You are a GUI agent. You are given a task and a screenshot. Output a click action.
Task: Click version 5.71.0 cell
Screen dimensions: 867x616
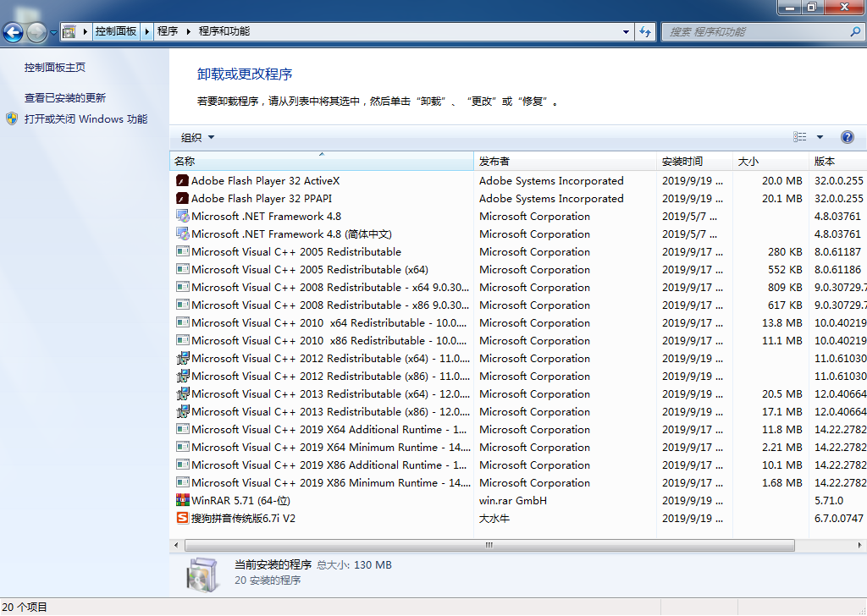pos(829,501)
